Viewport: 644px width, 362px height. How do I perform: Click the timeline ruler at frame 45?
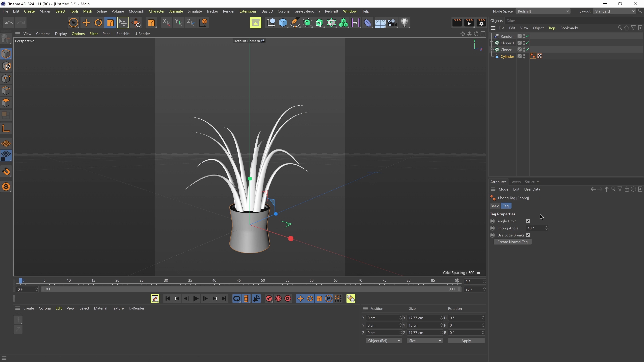238,281
